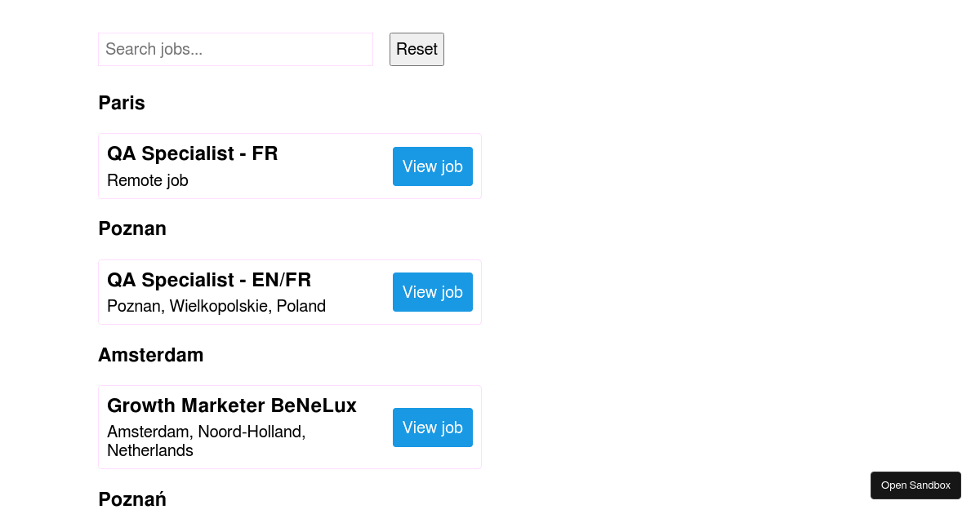Click the Amsterdam, Noord-Holland location line

tap(207, 432)
